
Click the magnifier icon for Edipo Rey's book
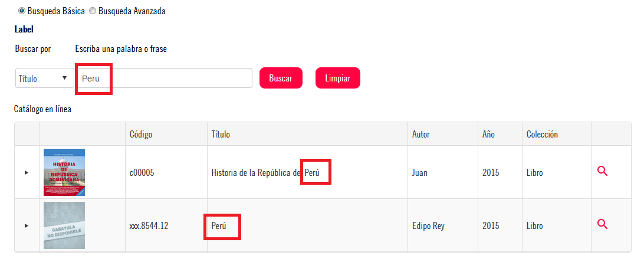pos(602,224)
